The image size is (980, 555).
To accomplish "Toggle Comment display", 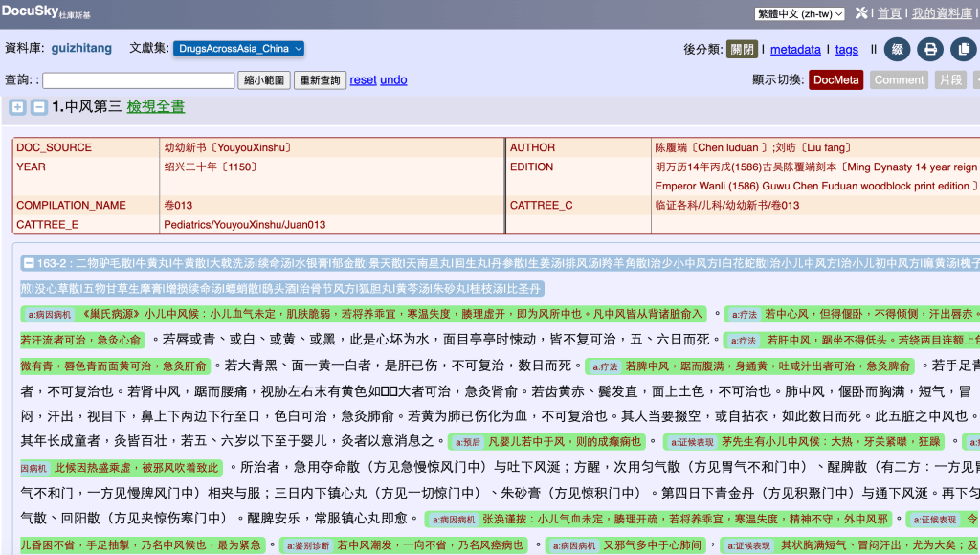I will (x=899, y=80).
